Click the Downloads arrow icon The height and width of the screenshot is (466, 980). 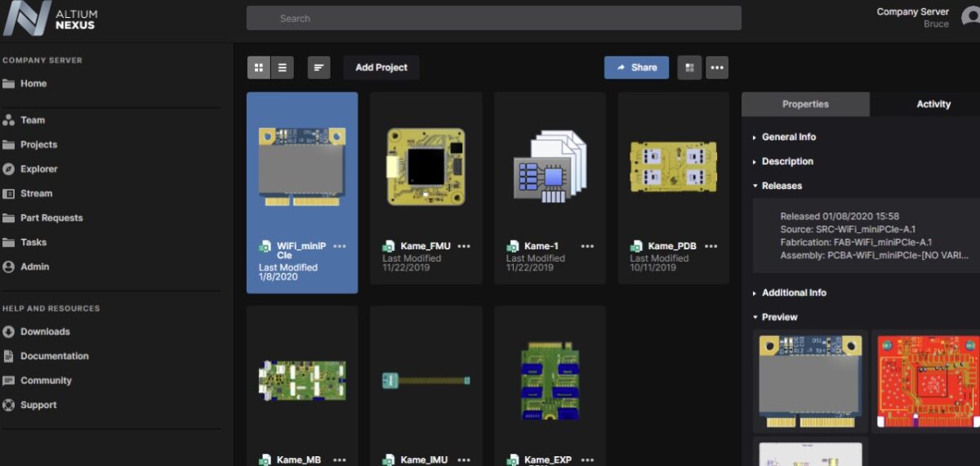8,332
